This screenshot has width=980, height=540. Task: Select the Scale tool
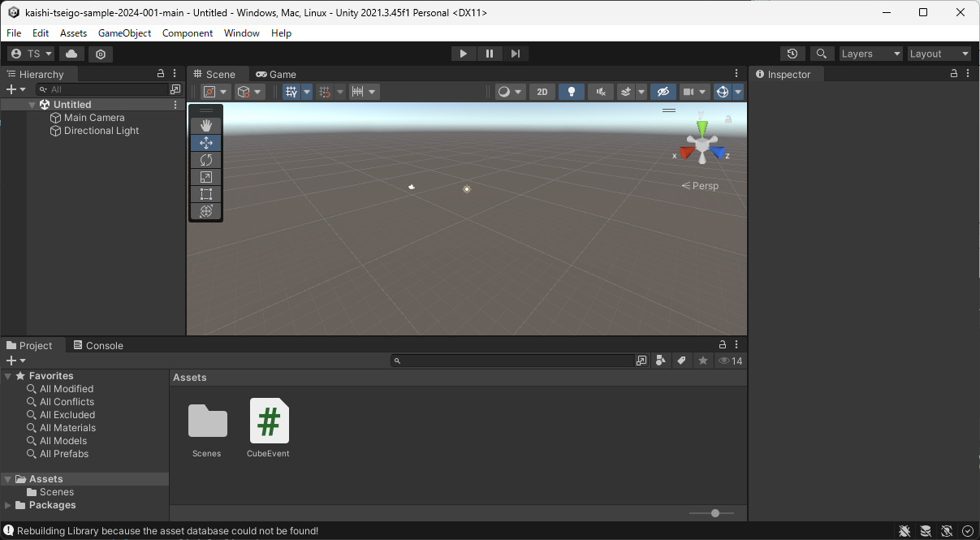[x=206, y=176]
